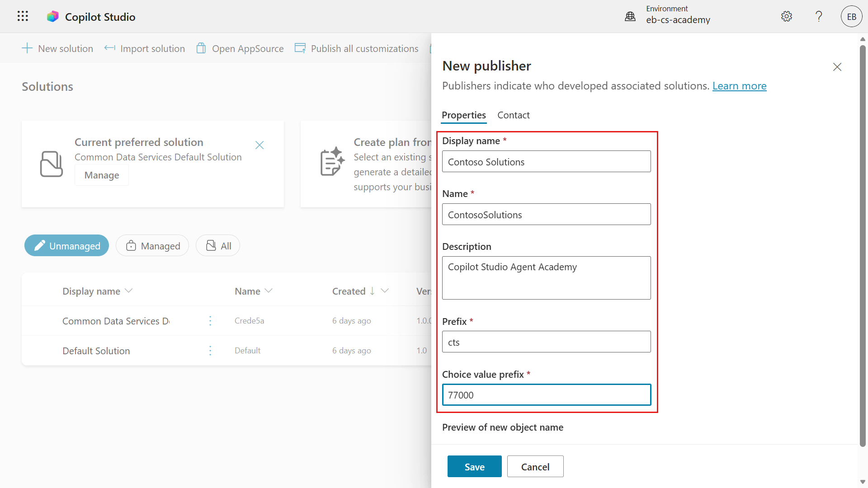Click the Description text area
The height and width of the screenshot is (488, 868).
(x=547, y=278)
